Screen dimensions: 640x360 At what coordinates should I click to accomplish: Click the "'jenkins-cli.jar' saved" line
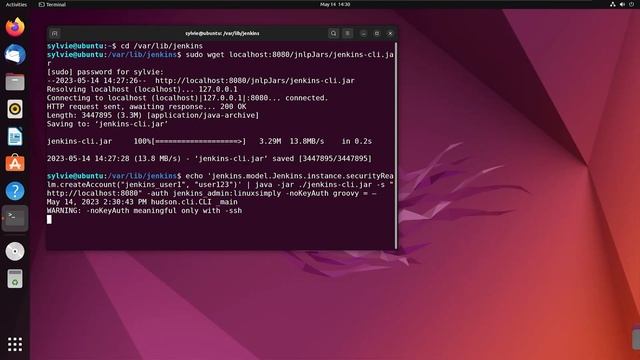209,158
